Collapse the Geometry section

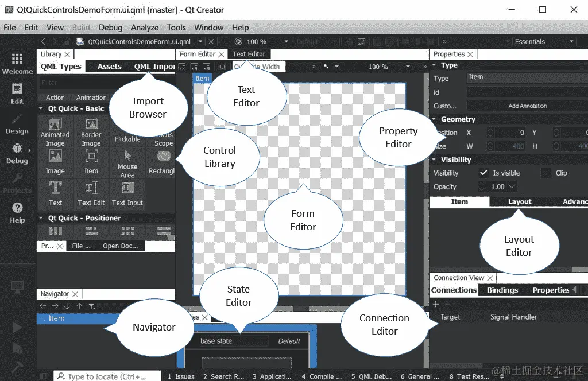point(434,119)
